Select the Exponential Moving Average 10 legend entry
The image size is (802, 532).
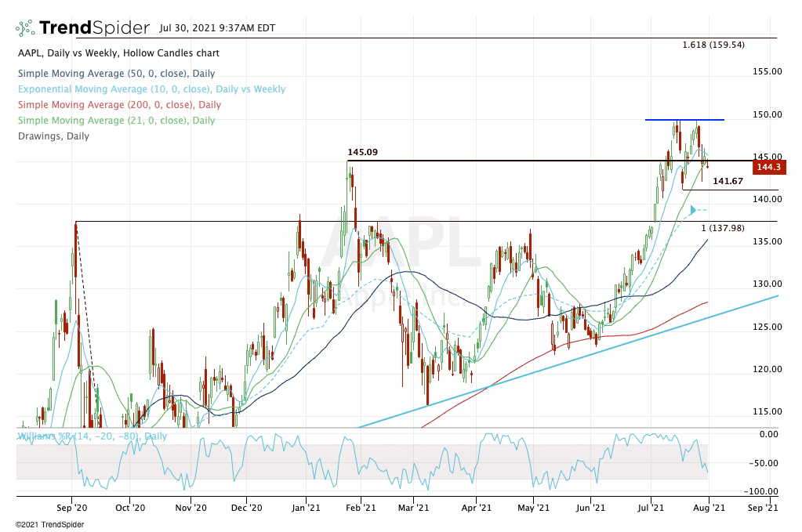click(151, 89)
